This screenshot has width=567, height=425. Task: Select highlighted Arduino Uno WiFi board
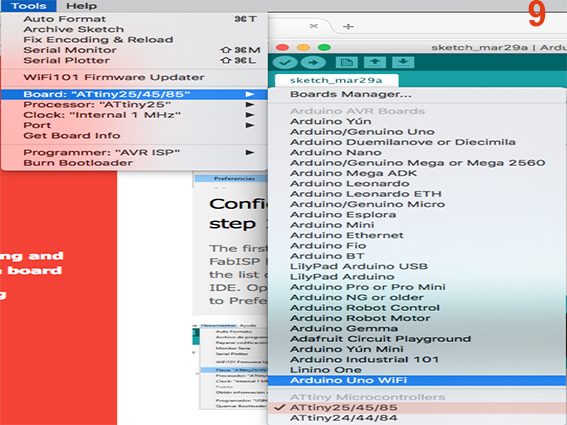(417, 381)
